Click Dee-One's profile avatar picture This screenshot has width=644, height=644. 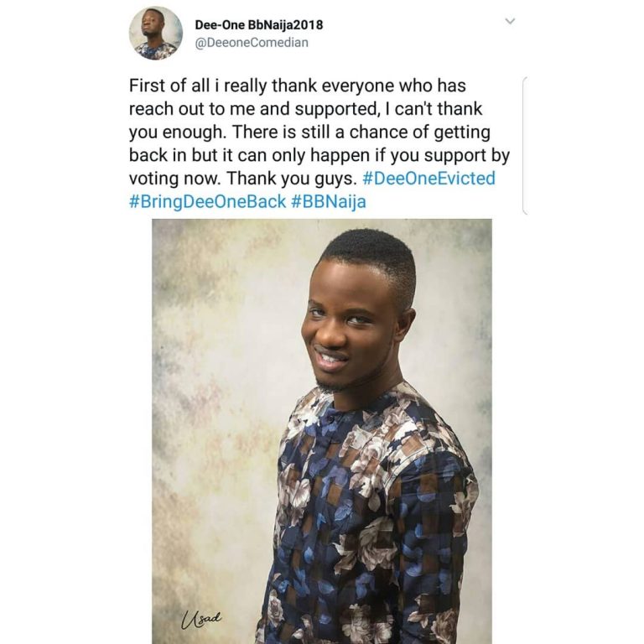pyautogui.click(x=155, y=33)
